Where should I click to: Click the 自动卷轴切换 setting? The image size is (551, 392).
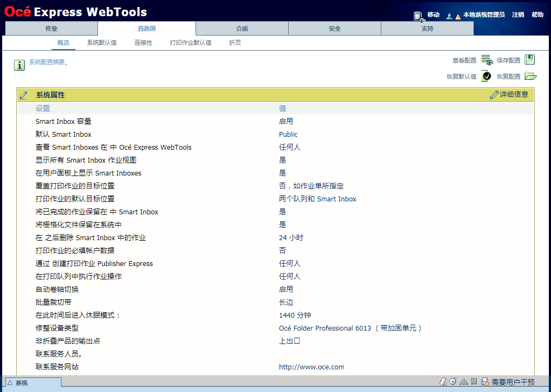(x=57, y=289)
